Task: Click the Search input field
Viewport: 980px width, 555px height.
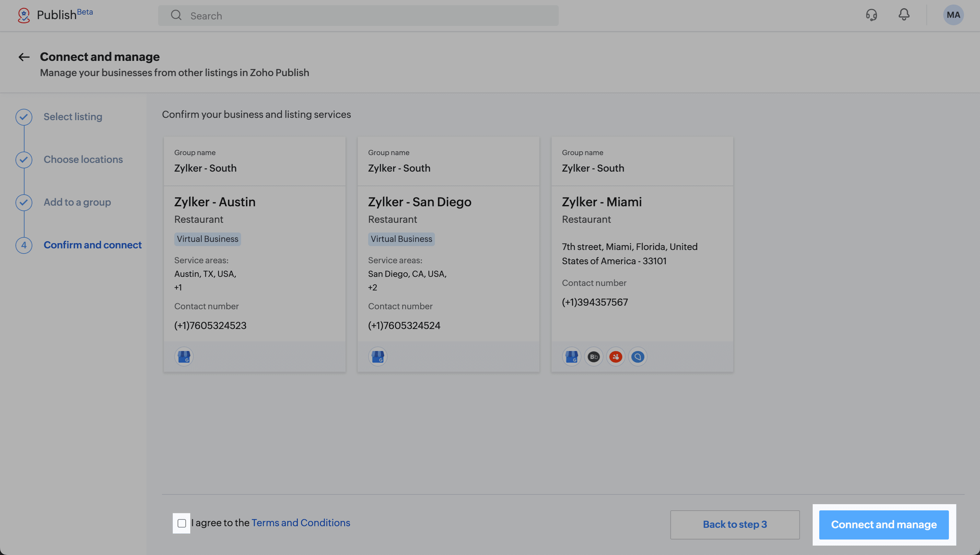Action: tap(358, 15)
